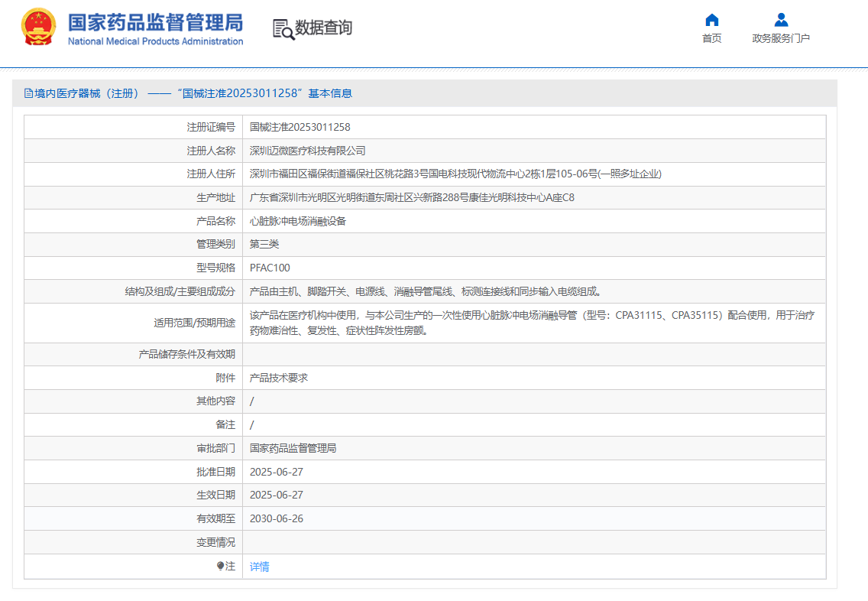Screen dimensions: 868x601
Task: Click the registrant address starting 深圳市福田区
Action: [x=455, y=174]
